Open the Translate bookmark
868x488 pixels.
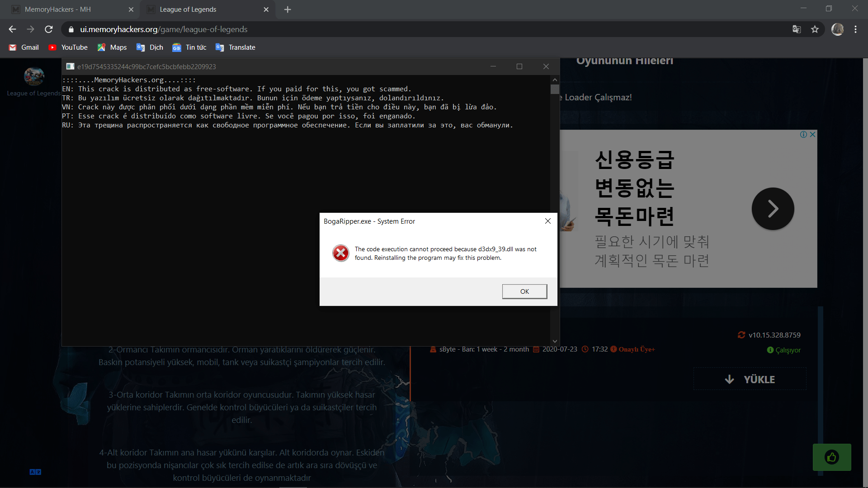236,47
